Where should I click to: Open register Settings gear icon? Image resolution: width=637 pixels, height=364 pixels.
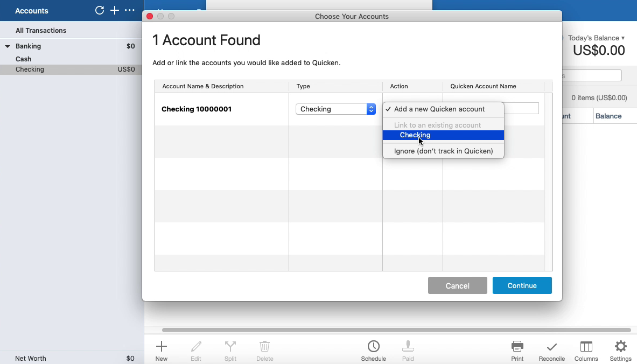620,351
